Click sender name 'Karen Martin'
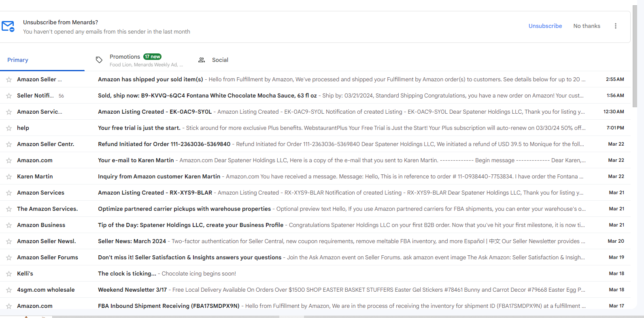 coord(35,176)
